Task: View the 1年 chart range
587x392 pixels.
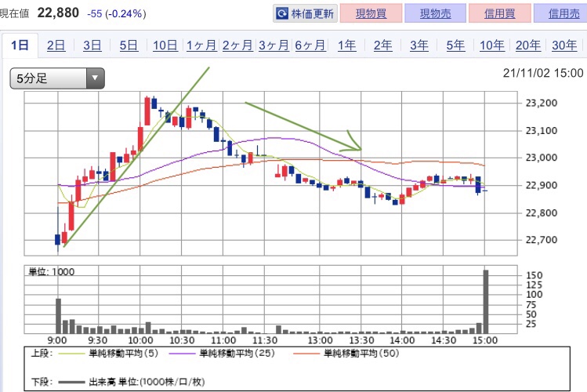Action: point(346,45)
